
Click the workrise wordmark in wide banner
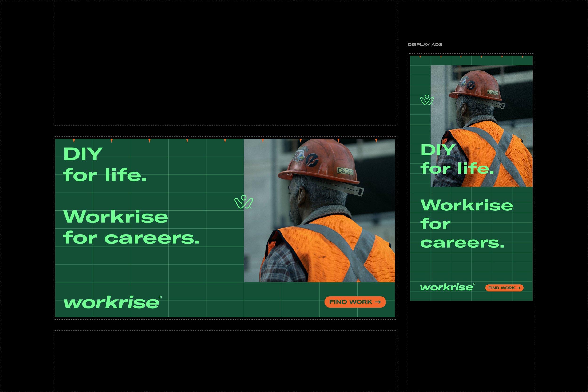click(112, 302)
